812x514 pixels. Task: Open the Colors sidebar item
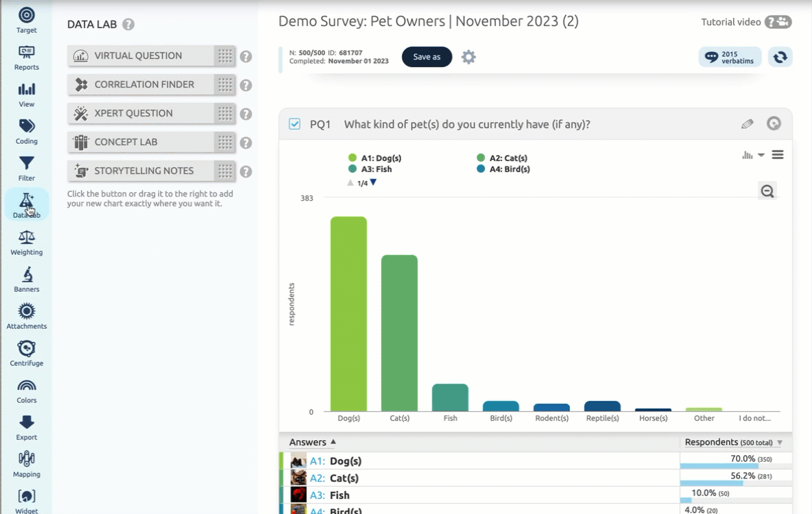[27, 390]
